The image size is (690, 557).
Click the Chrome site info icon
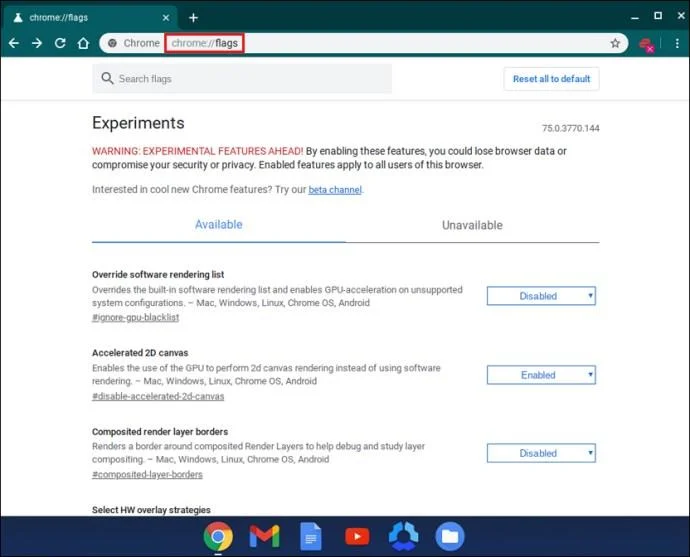113,43
